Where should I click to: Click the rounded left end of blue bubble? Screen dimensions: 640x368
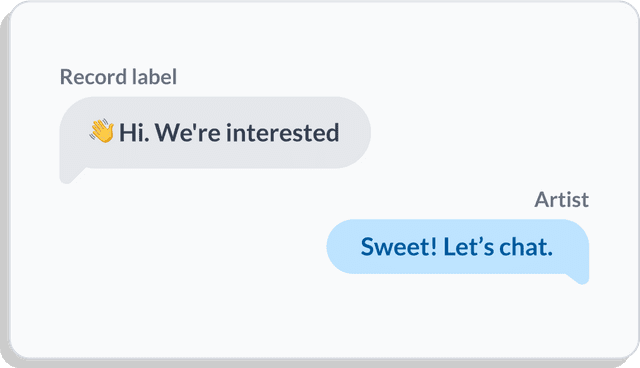[339, 247]
